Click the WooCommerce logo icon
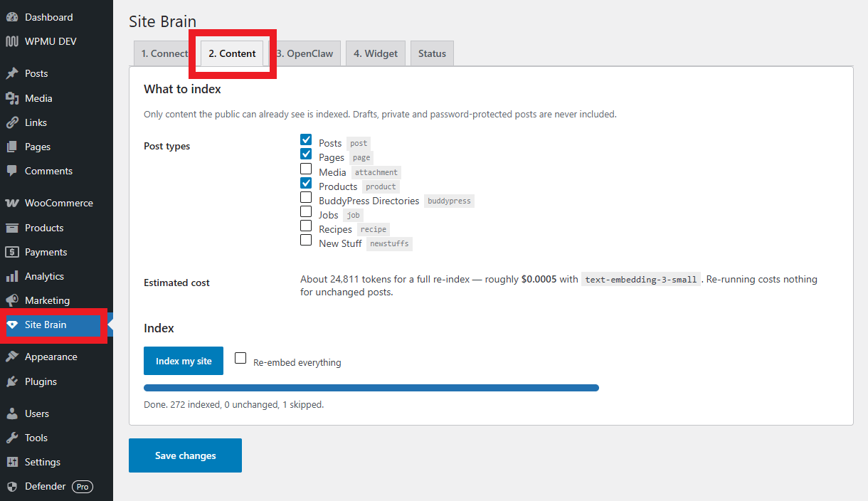 [12, 203]
